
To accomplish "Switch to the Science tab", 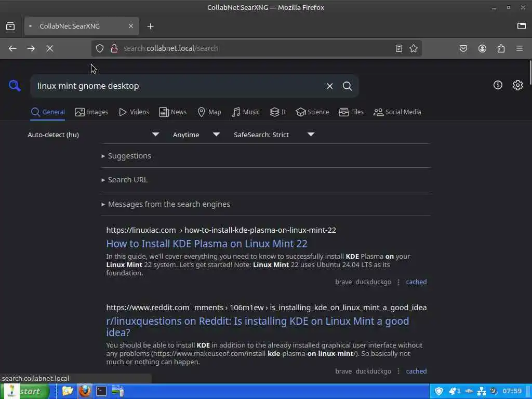I will click(x=312, y=112).
